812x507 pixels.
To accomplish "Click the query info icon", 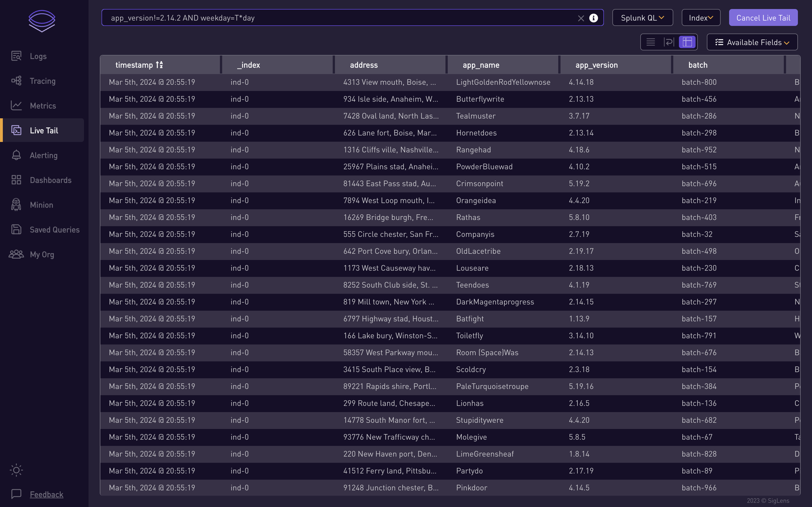I will 593,18.
